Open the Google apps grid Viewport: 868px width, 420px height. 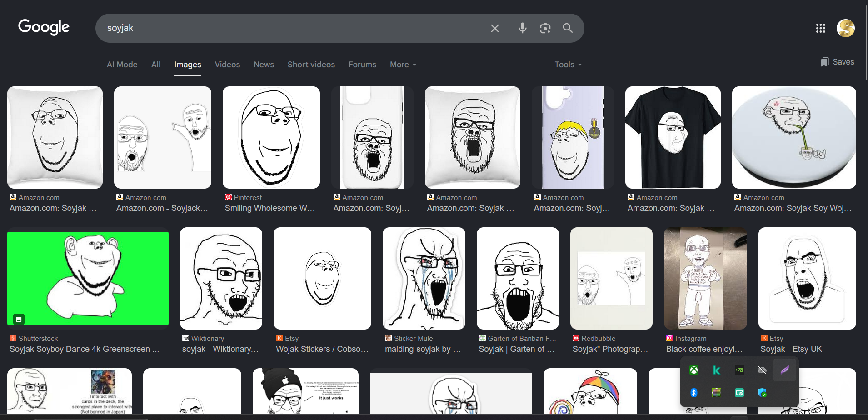[820, 28]
